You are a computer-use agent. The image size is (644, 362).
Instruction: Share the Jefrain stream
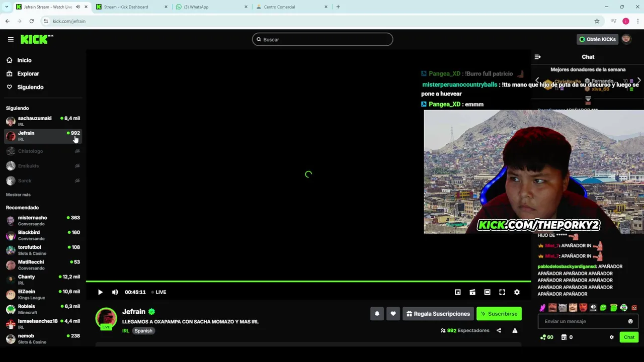[499, 330]
